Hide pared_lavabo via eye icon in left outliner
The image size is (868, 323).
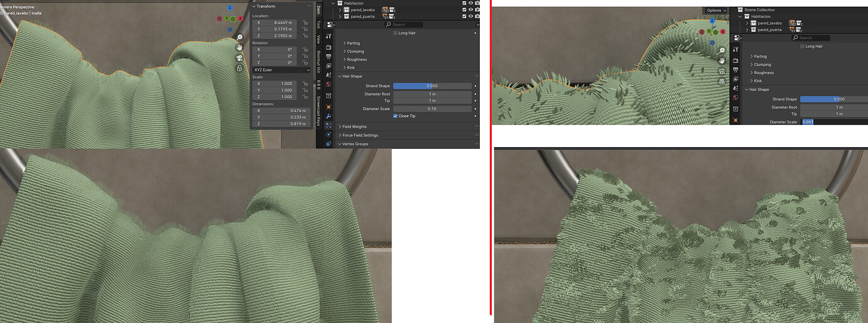pos(470,10)
